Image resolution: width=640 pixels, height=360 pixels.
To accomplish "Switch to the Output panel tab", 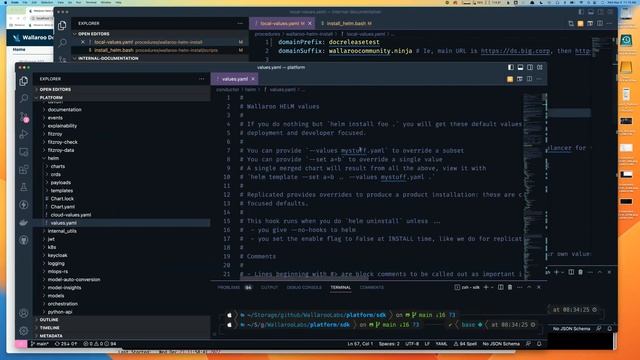I will [269, 287].
